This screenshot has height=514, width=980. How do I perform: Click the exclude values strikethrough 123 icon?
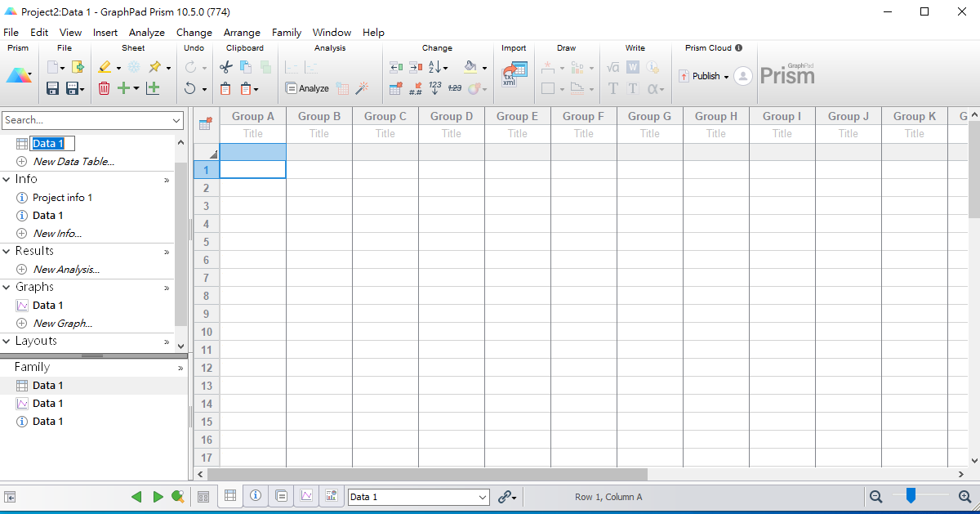[x=455, y=87]
